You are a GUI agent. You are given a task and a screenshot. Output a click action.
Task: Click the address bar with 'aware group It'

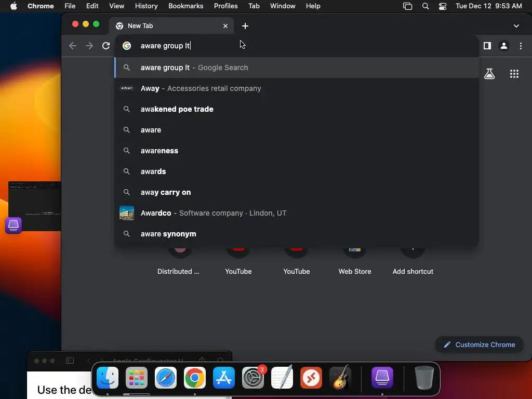(297, 46)
